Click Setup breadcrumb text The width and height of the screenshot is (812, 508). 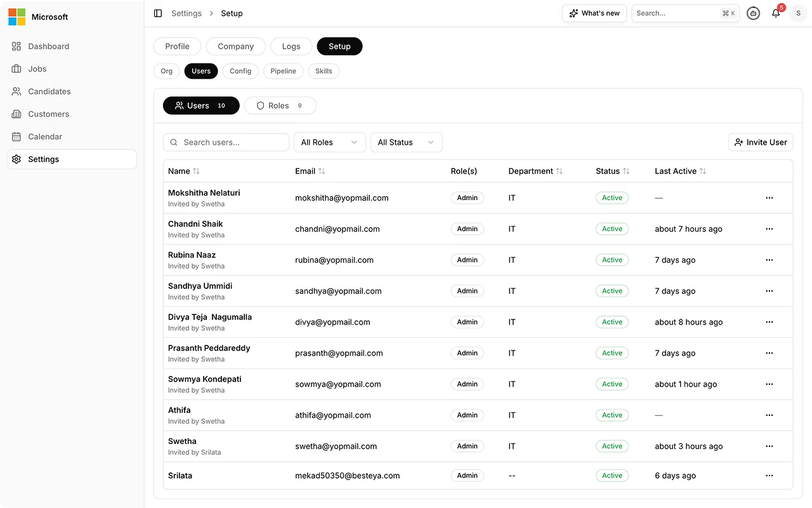pos(232,13)
